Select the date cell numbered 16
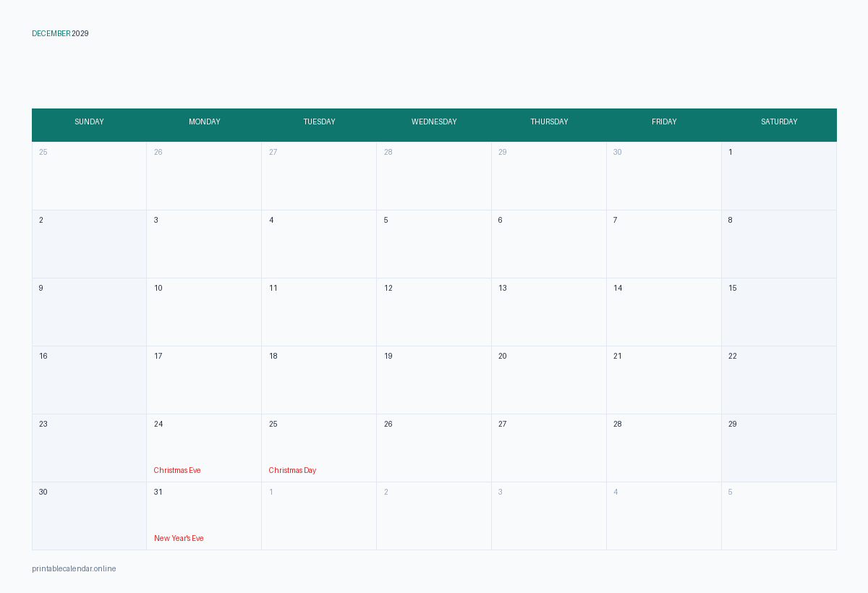868x593 pixels. coord(89,380)
